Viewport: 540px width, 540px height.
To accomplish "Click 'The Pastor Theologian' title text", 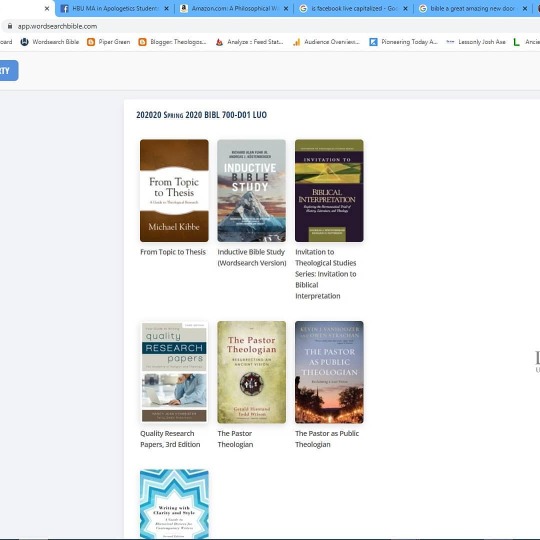I will click(235, 439).
